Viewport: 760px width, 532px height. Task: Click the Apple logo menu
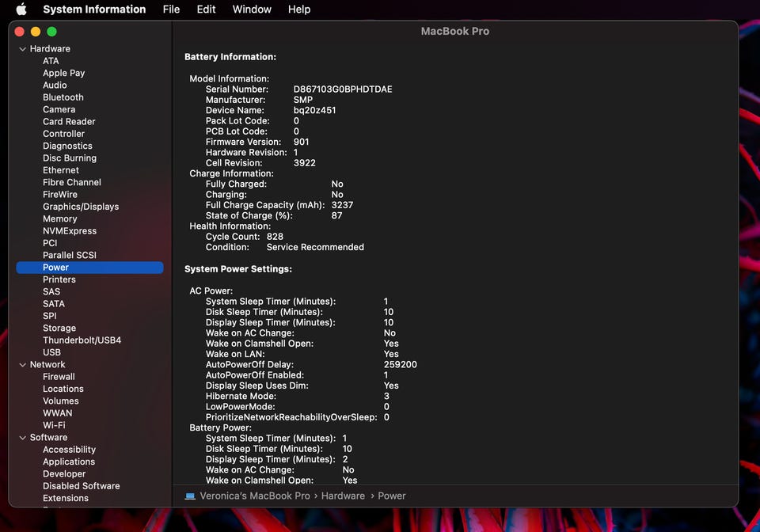[21, 9]
